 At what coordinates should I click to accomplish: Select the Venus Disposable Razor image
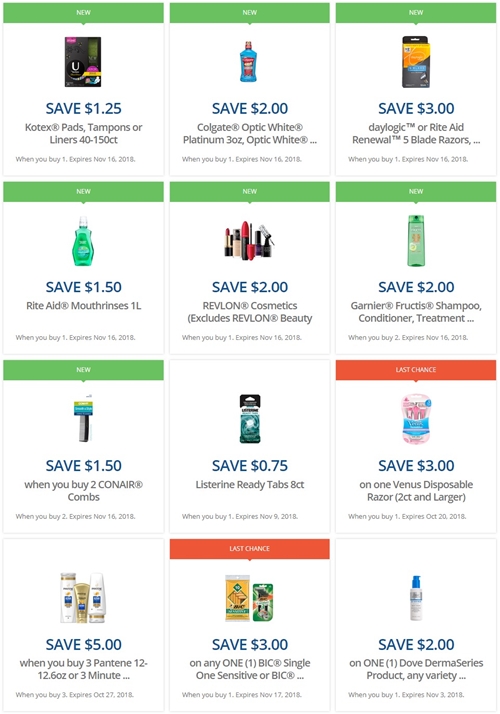(416, 419)
